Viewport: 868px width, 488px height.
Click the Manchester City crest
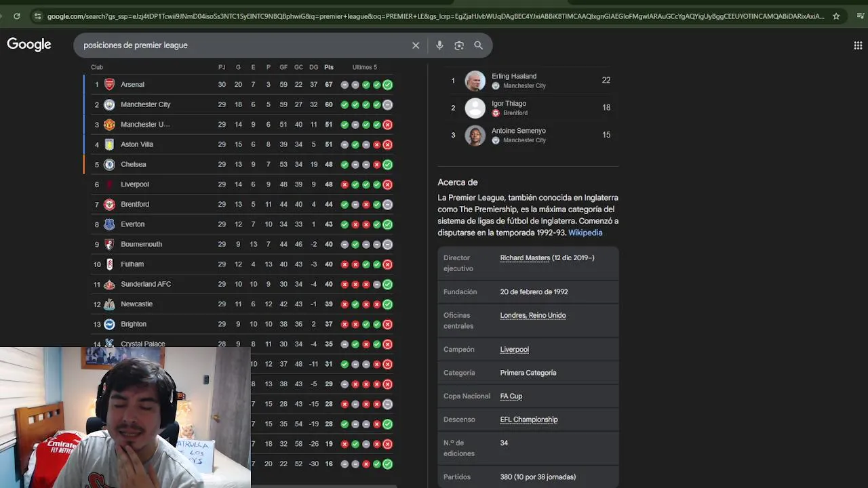[109, 104]
